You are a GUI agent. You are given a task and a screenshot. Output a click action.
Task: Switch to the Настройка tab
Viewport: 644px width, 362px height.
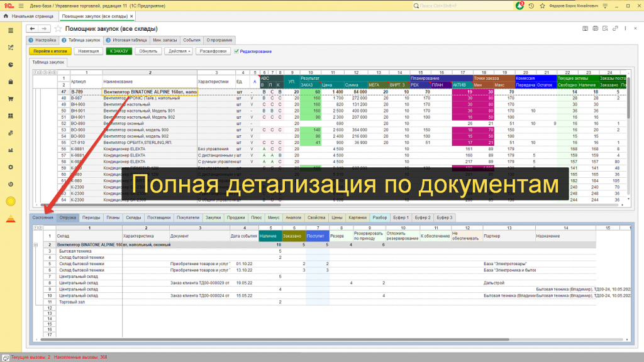[x=42, y=40]
